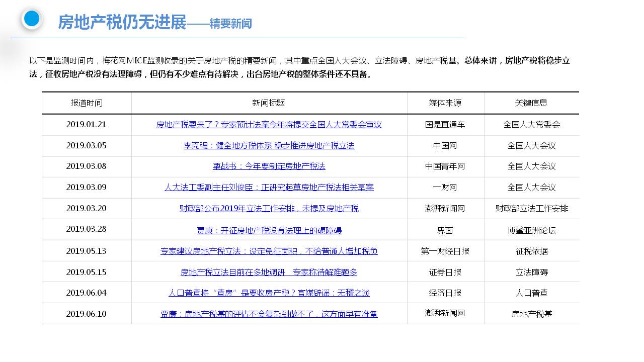Viewport: 644px width, 362px height.
Task: Follow the 栗战书 今年要制定房地产税法 link
Action: [x=269, y=166]
